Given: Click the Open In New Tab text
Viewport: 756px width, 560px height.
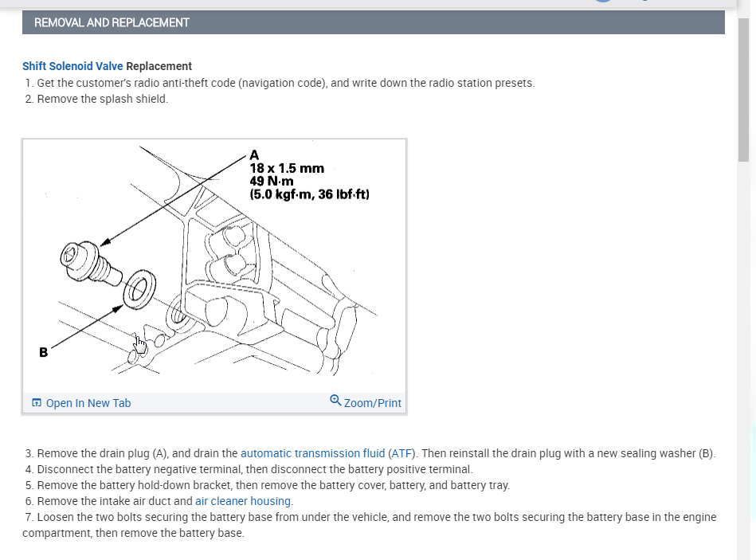Looking at the screenshot, I should pyautogui.click(x=88, y=403).
